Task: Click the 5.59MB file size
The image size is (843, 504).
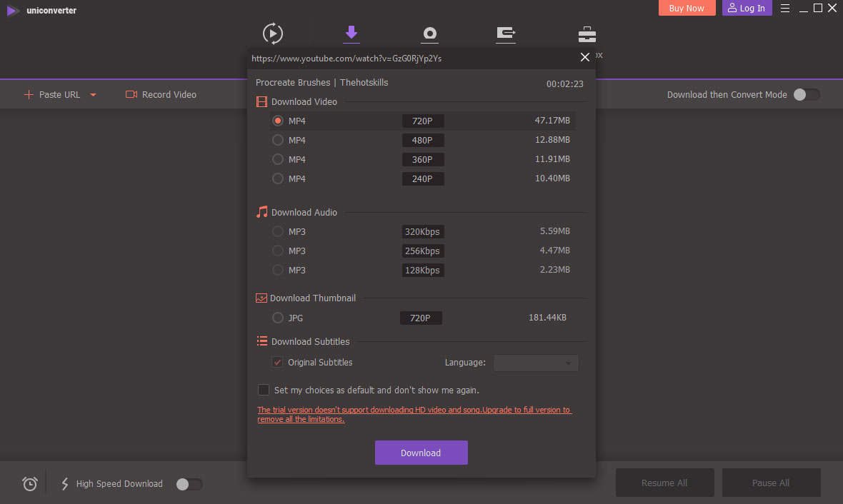Action: click(555, 231)
